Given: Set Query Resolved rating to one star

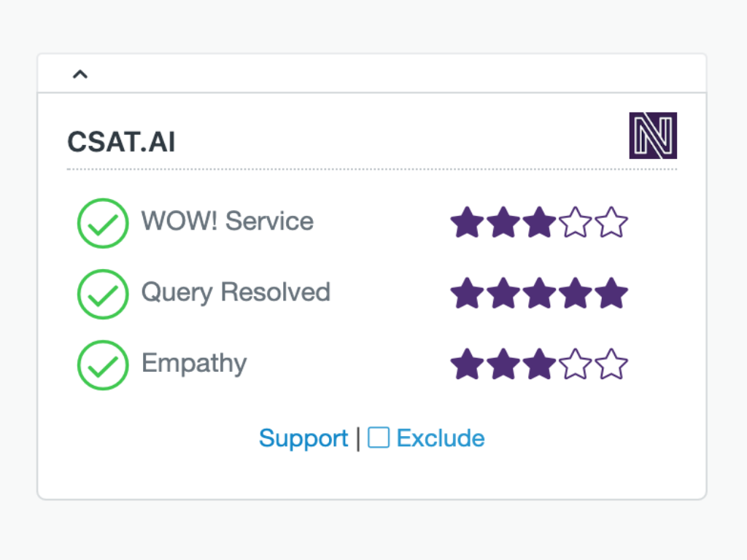Looking at the screenshot, I should [x=467, y=294].
